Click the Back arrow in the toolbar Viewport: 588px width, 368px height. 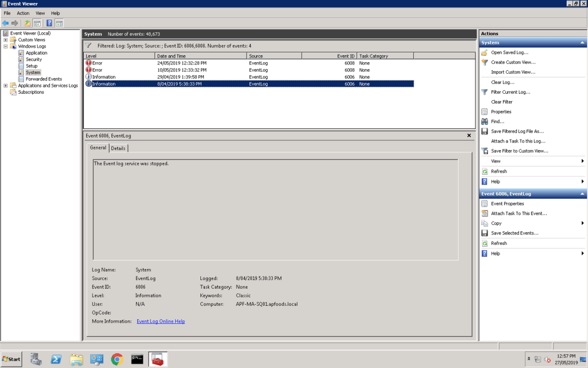tap(6, 23)
